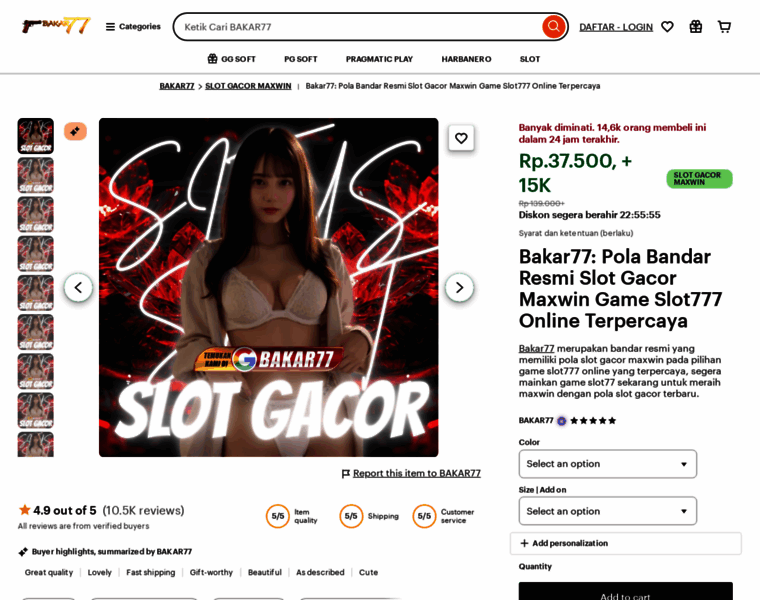Click the orange pin badge beside thumbnails
760x600 pixels.
[x=75, y=131]
